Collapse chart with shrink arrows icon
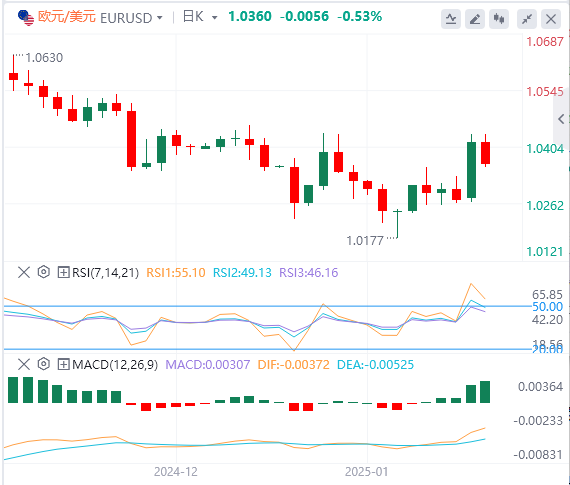Image resolution: width=570 pixels, height=485 pixels. click(527, 19)
